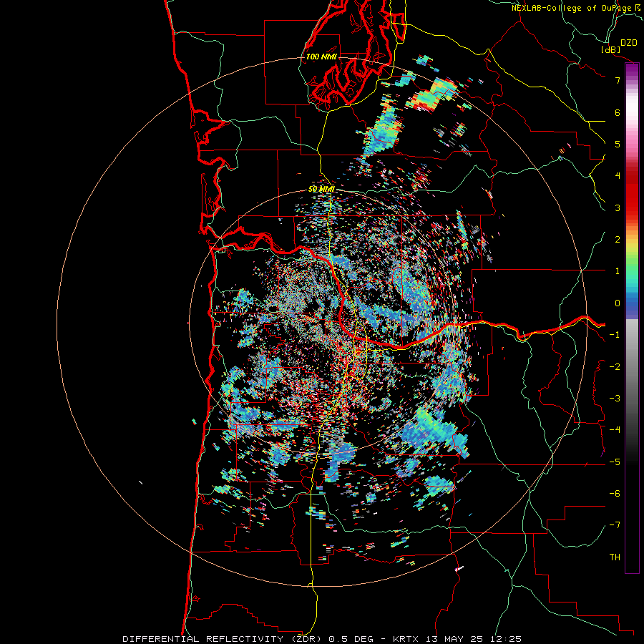Select the -2 dB scale label

coord(615,367)
